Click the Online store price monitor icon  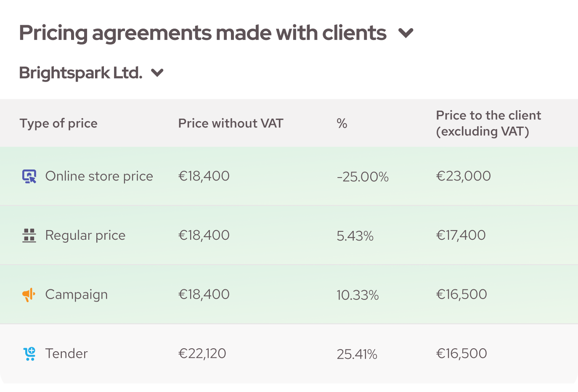click(x=29, y=176)
